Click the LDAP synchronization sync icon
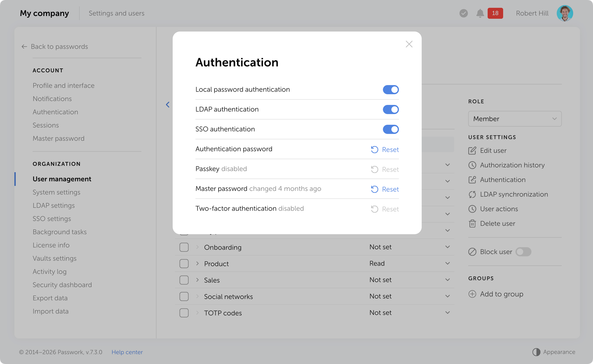The width and height of the screenshot is (593, 364). [x=472, y=194]
